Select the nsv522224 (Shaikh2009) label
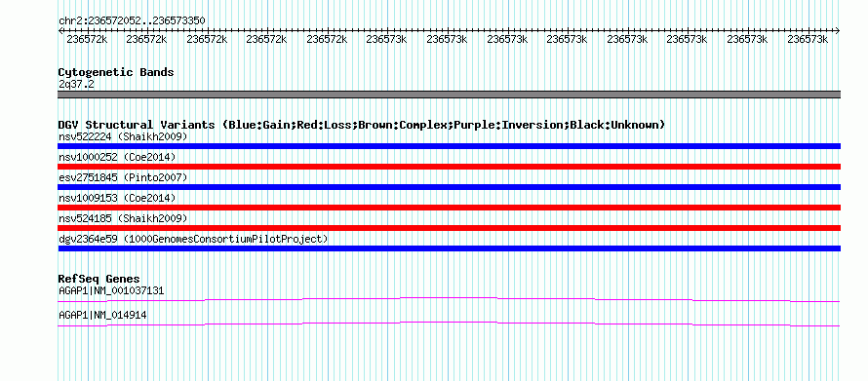Viewport: 868px width, 381px height. click(123, 136)
